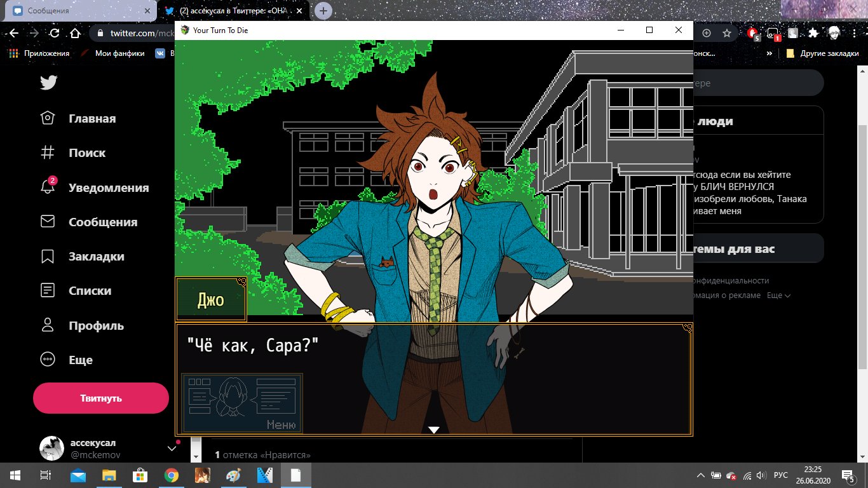Open the Chrome three-dot menu
868x488 pixels.
coord(855,33)
